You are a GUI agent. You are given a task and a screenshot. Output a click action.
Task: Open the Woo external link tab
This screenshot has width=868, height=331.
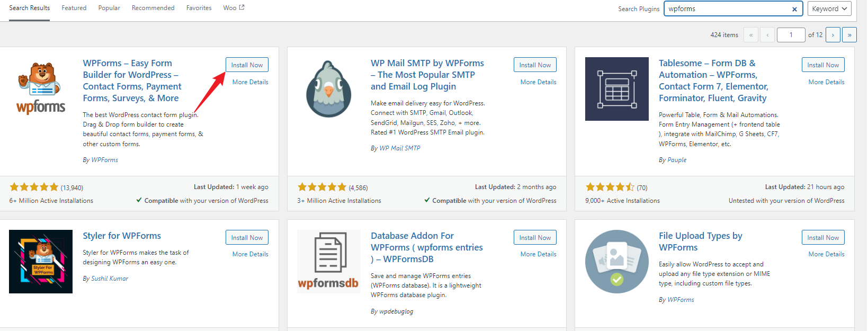pyautogui.click(x=234, y=8)
